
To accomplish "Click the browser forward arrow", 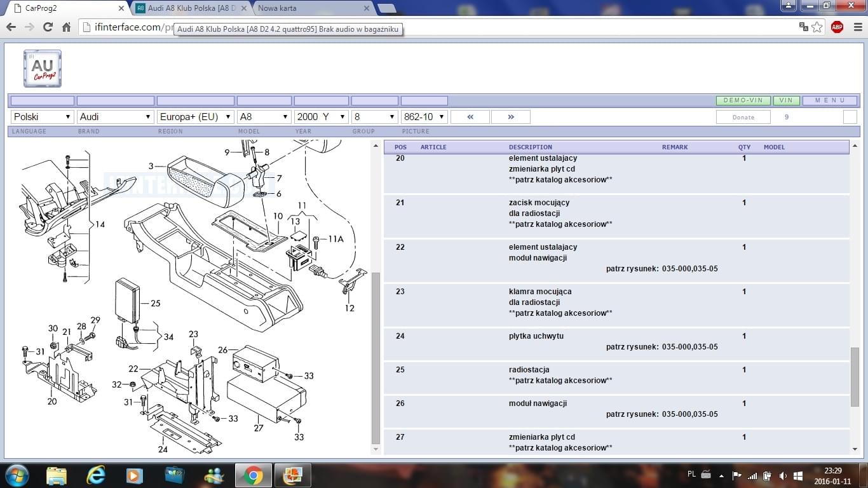I will coord(29,27).
